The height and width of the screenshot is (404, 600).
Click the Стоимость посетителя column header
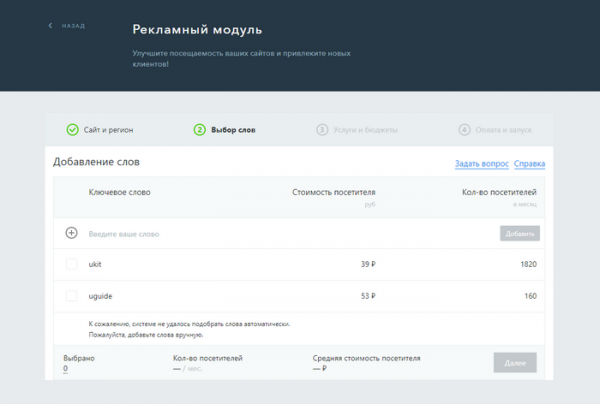(x=334, y=192)
